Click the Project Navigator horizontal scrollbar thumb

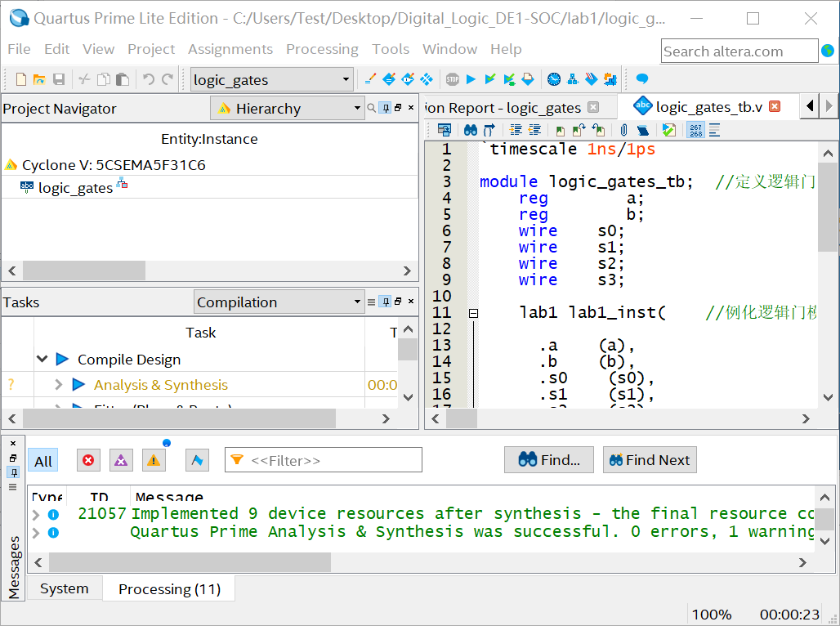pos(83,271)
